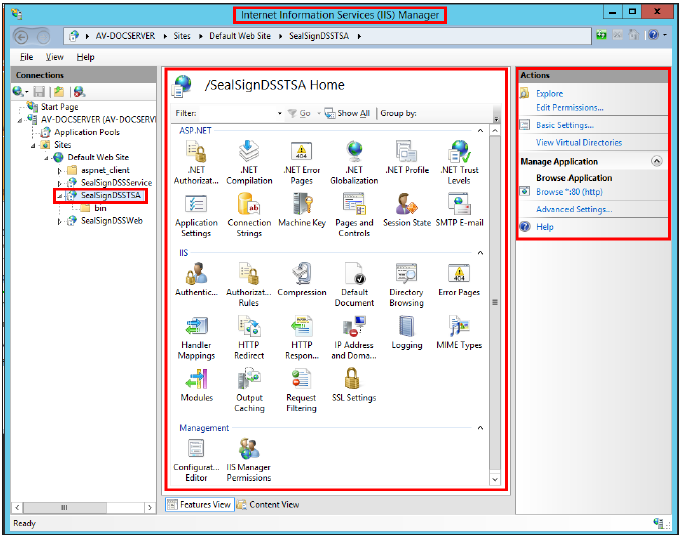Select Application Pools in Connections tree
The image size is (681, 537).
pyautogui.click(x=87, y=132)
